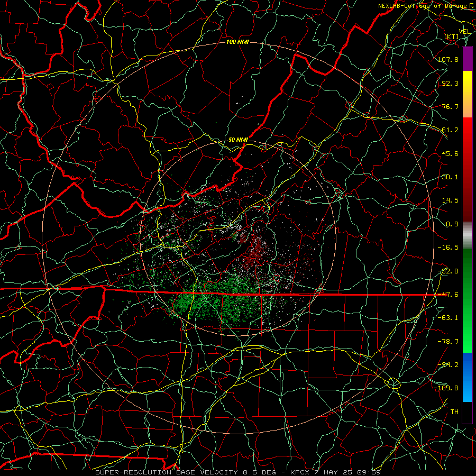Click the -16.5 legend value
Image resolution: width=476 pixels, height=476 pixels.
tap(448, 248)
